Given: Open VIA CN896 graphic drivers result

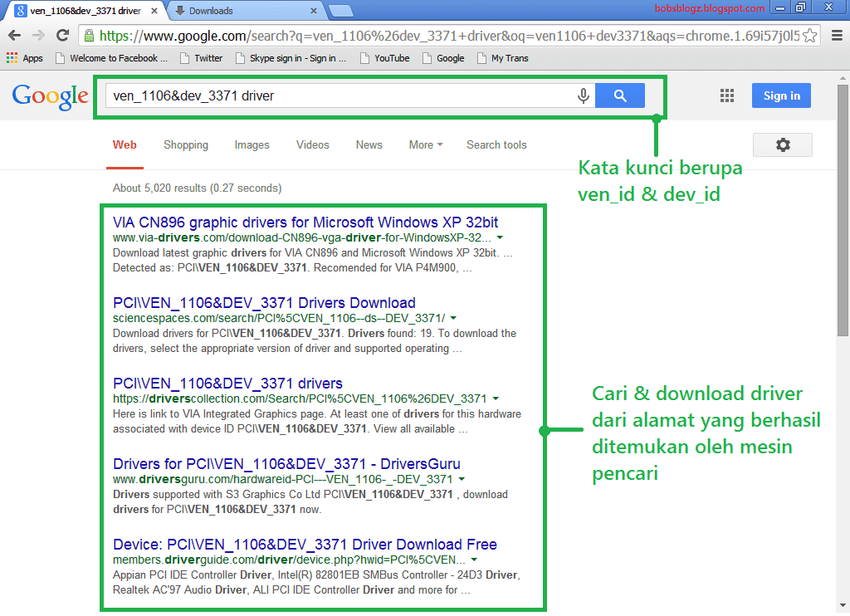Looking at the screenshot, I should (x=305, y=222).
